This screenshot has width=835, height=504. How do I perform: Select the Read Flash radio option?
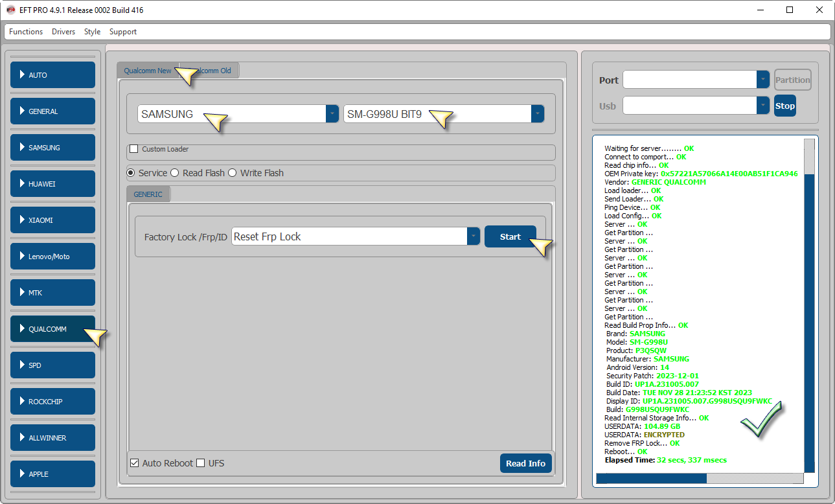[x=175, y=173]
